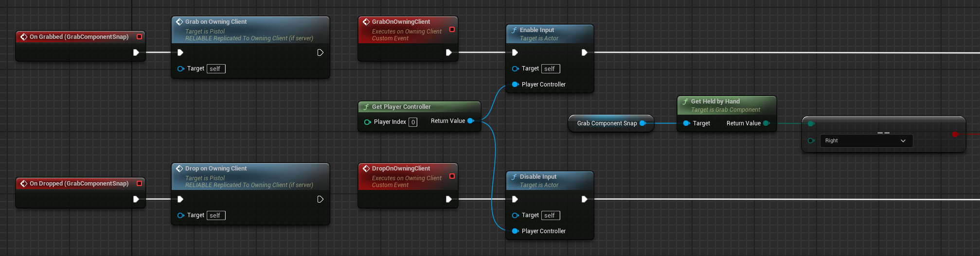This screenshot has height=256, width=980.
Task: Select the Disable Input node header
Action: point(550,181)
